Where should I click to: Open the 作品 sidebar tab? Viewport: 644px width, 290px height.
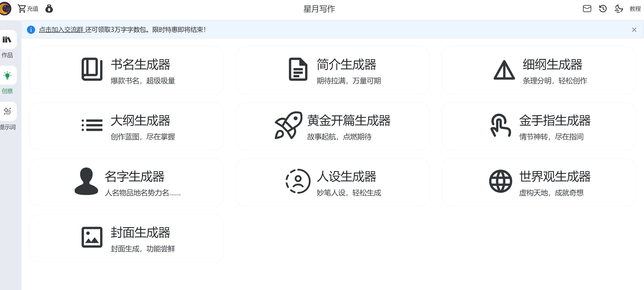tap(7, 39)
